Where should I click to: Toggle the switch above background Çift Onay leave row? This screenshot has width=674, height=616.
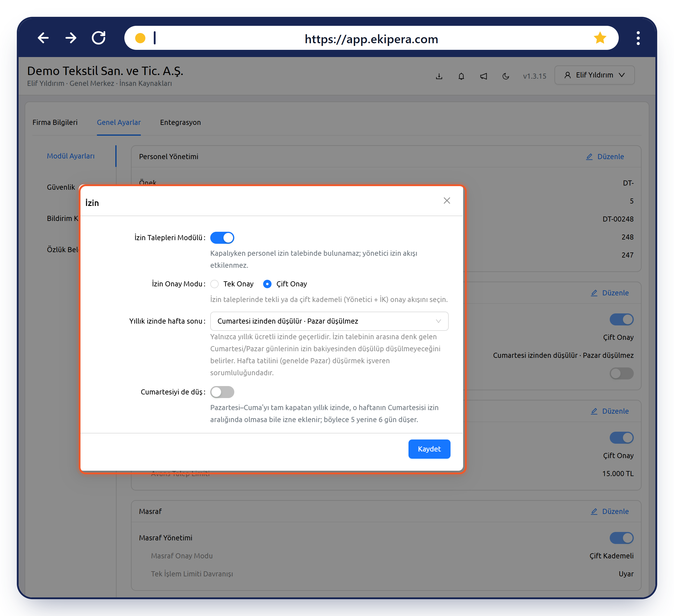(621, 319)
